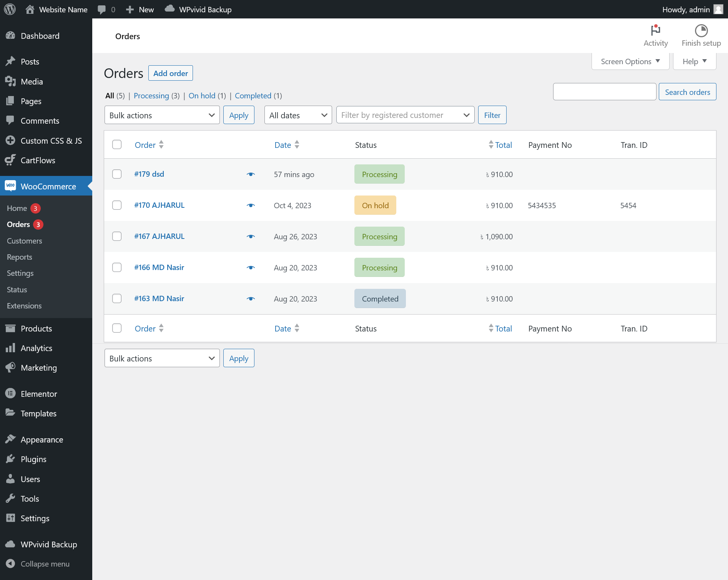Click the Finish setup icon
The image size is (728, 580).
click(701, 31)
